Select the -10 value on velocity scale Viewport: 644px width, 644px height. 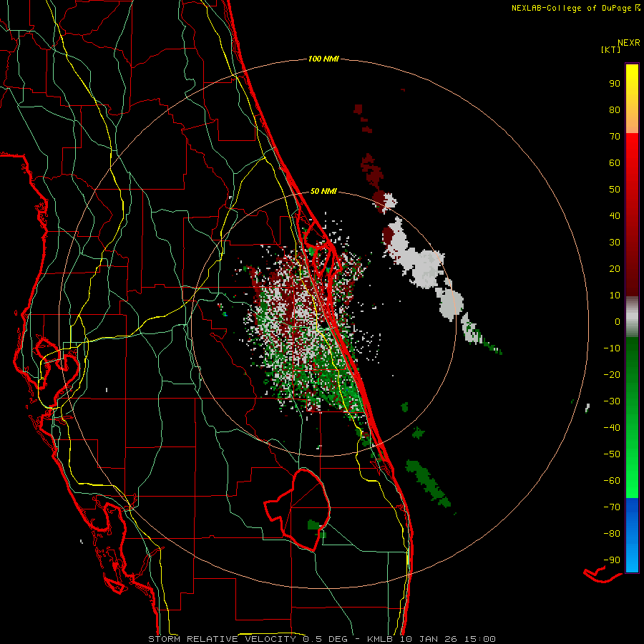click(x=612, y=348)
